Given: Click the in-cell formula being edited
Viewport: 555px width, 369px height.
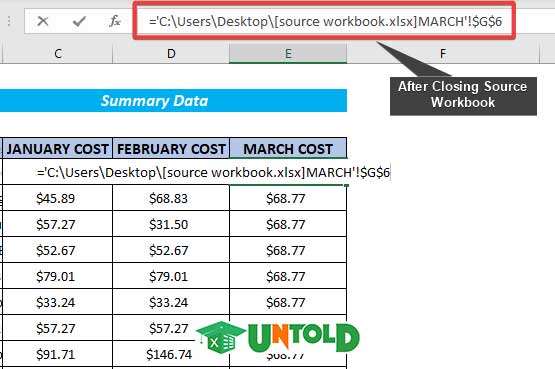Looking at the screenshot, I should tap(213, 172).
